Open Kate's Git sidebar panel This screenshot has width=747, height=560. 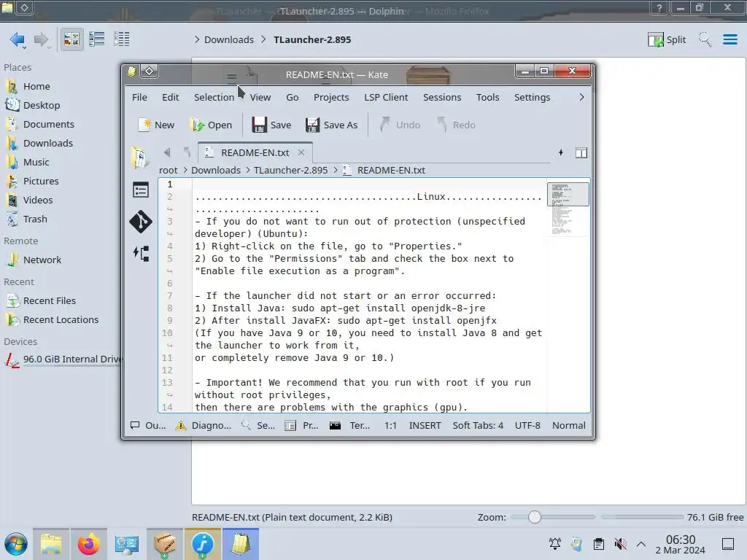(x=141, y=222)
